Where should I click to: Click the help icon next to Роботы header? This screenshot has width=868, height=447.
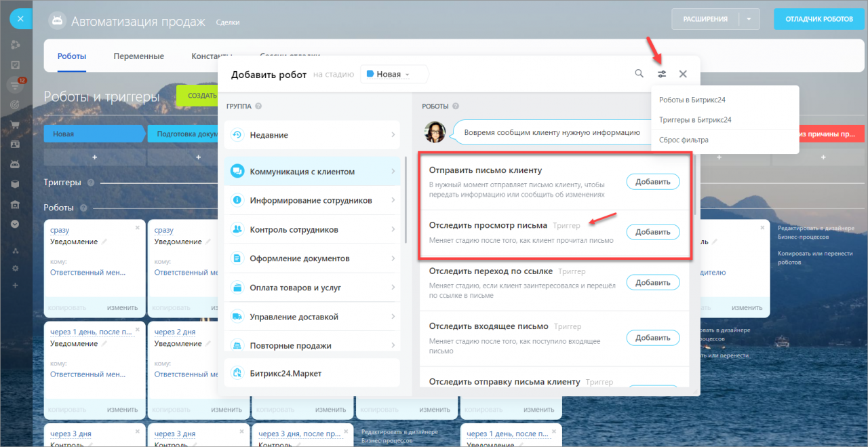pyautogui.click(x=456, y=106)
